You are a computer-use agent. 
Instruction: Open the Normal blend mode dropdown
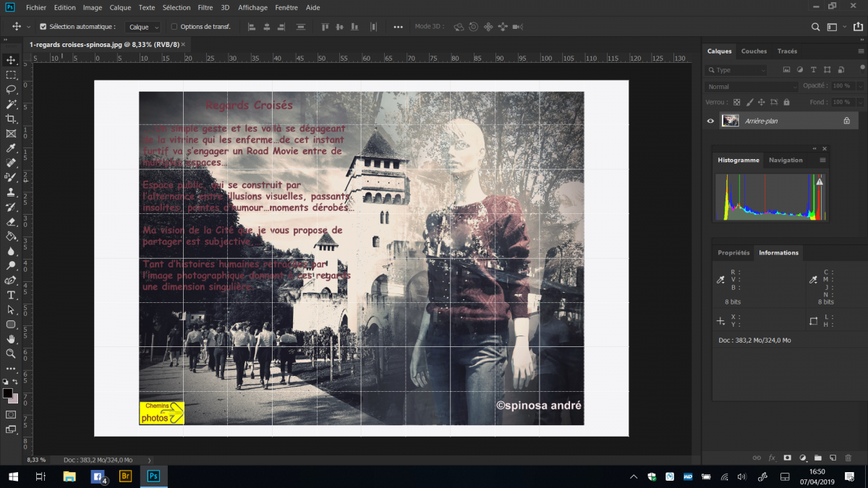(752, 87)
